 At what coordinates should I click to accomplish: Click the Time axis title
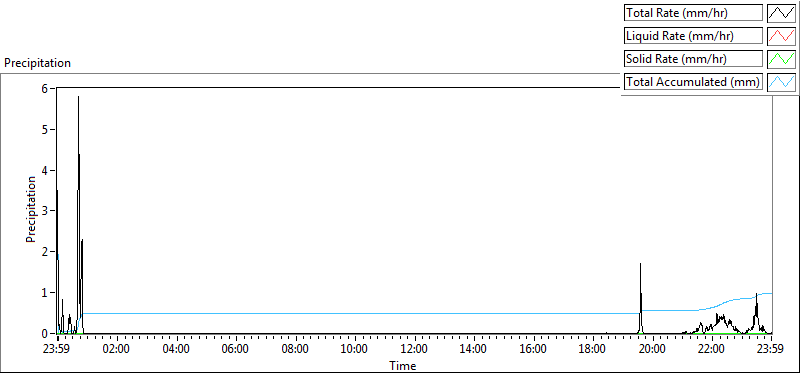403,366
